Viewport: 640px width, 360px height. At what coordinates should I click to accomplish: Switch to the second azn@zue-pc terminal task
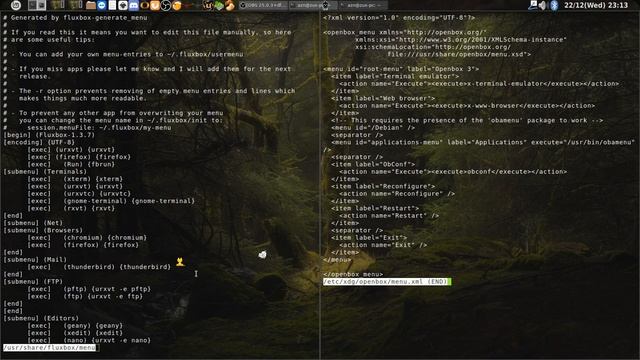(362, 5)
